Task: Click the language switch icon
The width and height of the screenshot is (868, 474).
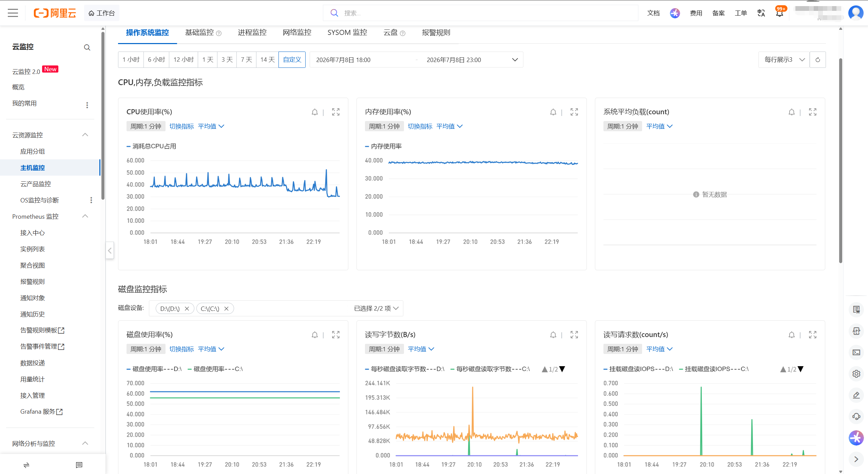Action: pos(761,13)
